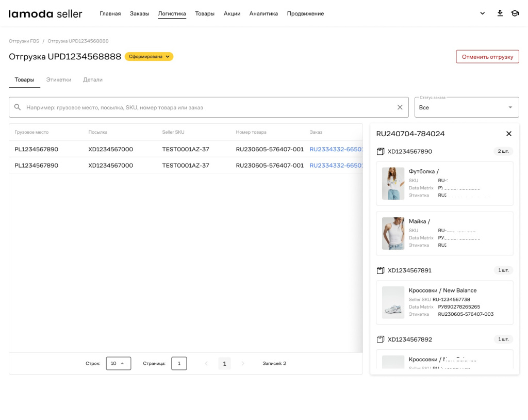Go to next page arrow in pagination
This screenshot has height=420, width=528.
[243, 364]
